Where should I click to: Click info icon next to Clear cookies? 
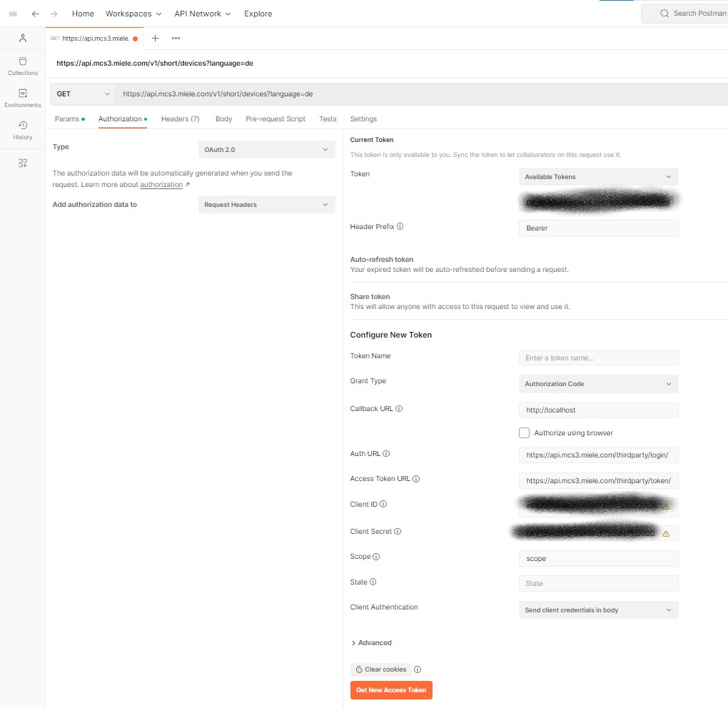point(418,669)
